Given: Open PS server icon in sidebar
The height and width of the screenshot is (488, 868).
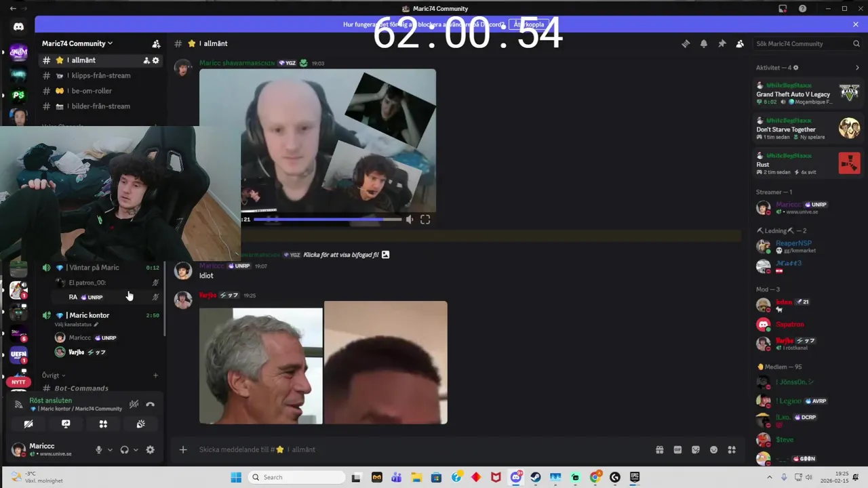Looking at the screenshot, I should pyautogui.click(x=18, y=95).
